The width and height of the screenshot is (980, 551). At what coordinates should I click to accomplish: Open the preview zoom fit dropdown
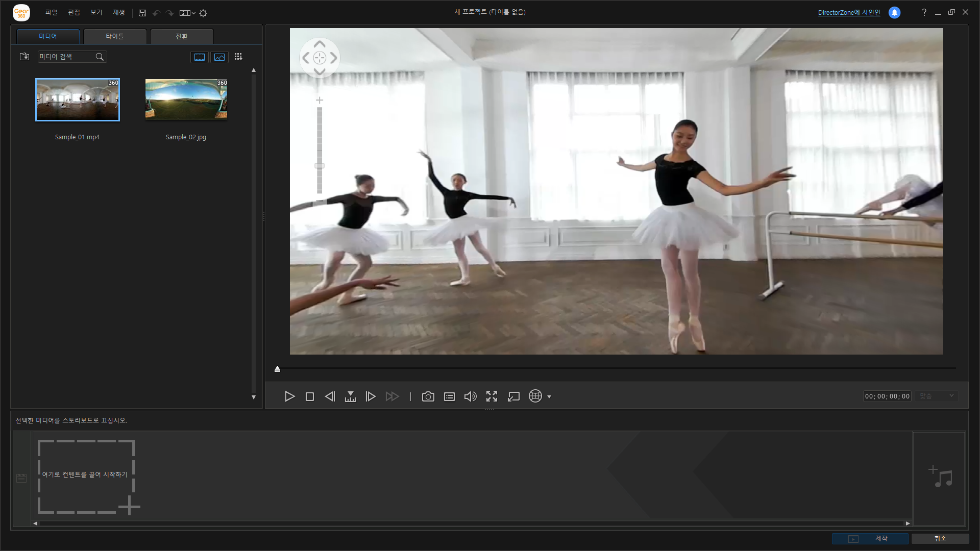coord(937,396)
